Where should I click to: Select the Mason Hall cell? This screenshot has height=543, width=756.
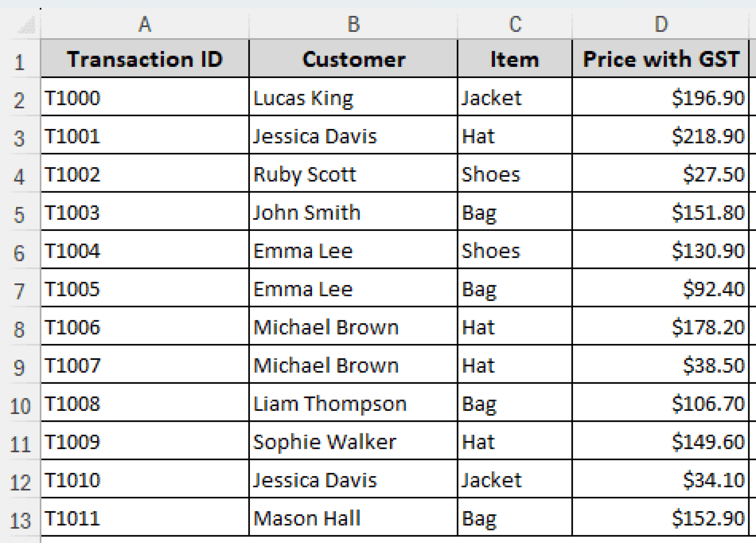(x=353, y=518)
